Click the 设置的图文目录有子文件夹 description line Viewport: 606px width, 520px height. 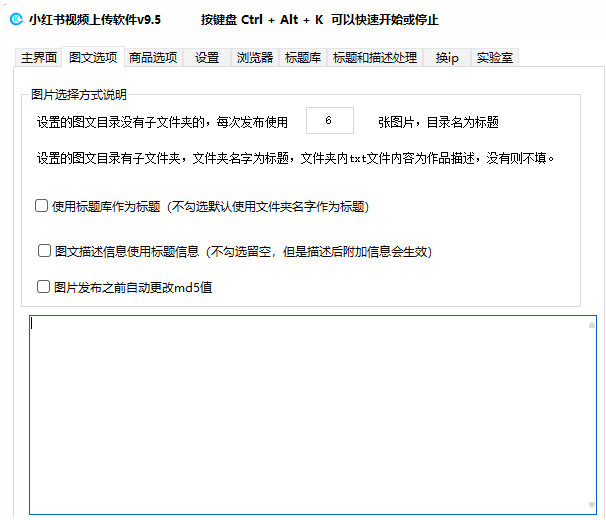pyautogui.click(x=296, y=158)
